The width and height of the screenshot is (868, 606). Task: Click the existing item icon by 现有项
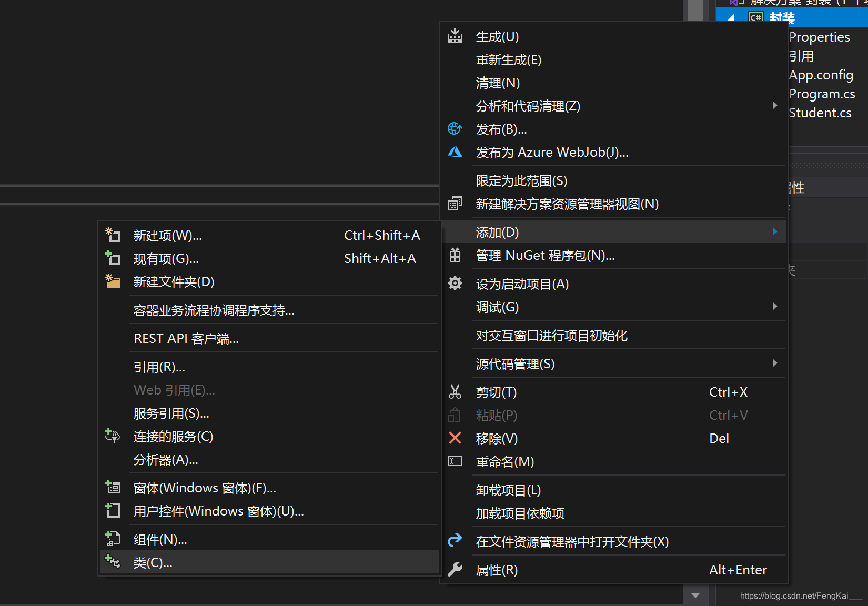point(113,258)
